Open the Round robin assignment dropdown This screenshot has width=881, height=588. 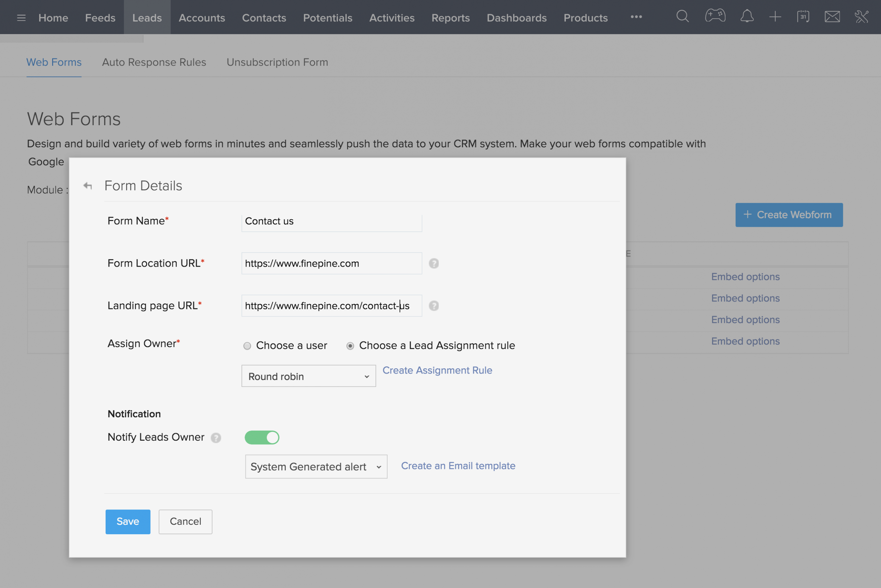[x=308, y=376]
